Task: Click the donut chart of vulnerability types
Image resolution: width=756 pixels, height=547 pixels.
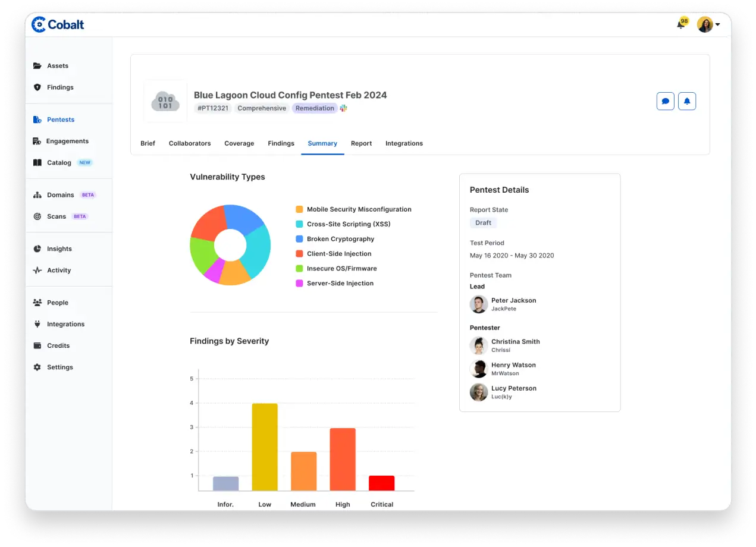Action: [230, 245]
